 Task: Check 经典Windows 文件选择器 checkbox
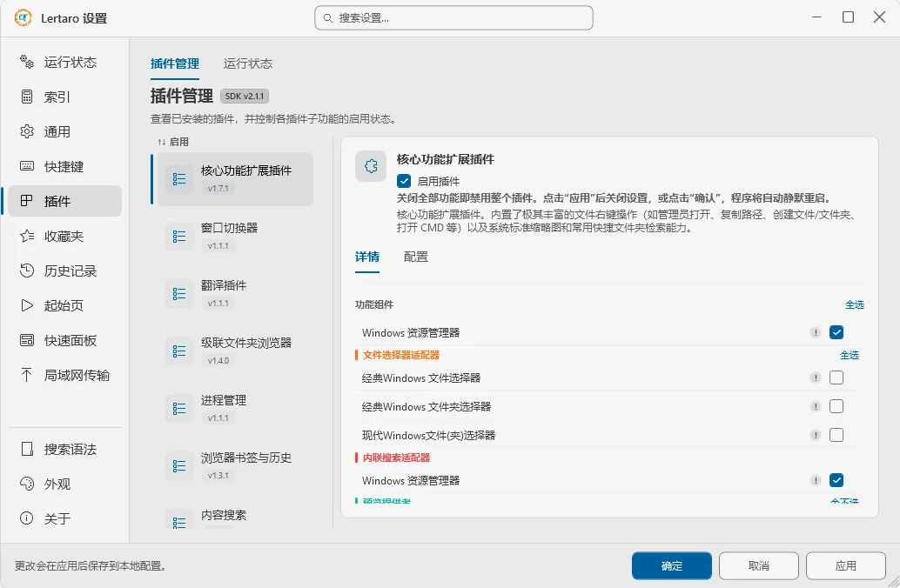click(x=836, y=378)
